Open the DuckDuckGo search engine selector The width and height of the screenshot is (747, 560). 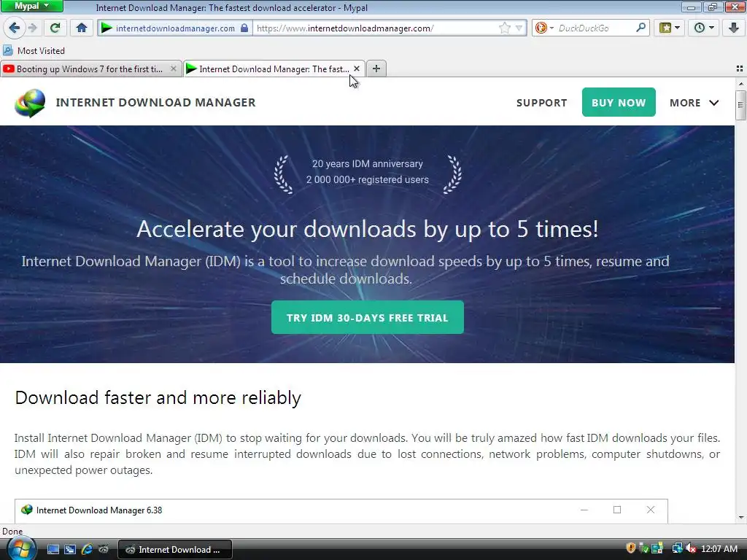[543, 28]
